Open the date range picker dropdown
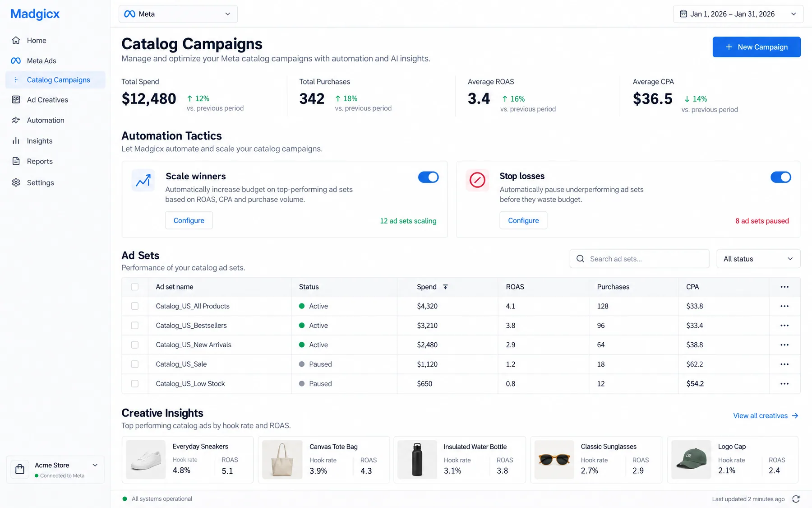This screenshot has height=508, width=812. 738,14
